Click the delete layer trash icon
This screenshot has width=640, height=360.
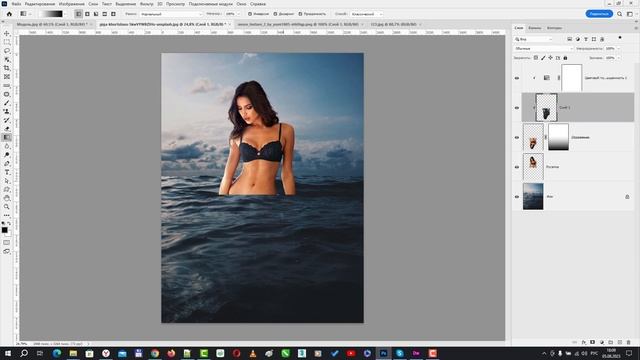pos(629,342)
